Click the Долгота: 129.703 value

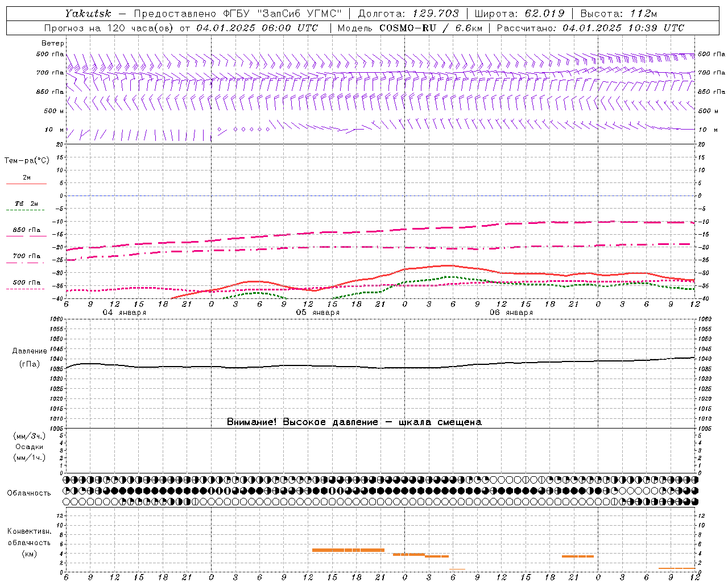point(408,14)
